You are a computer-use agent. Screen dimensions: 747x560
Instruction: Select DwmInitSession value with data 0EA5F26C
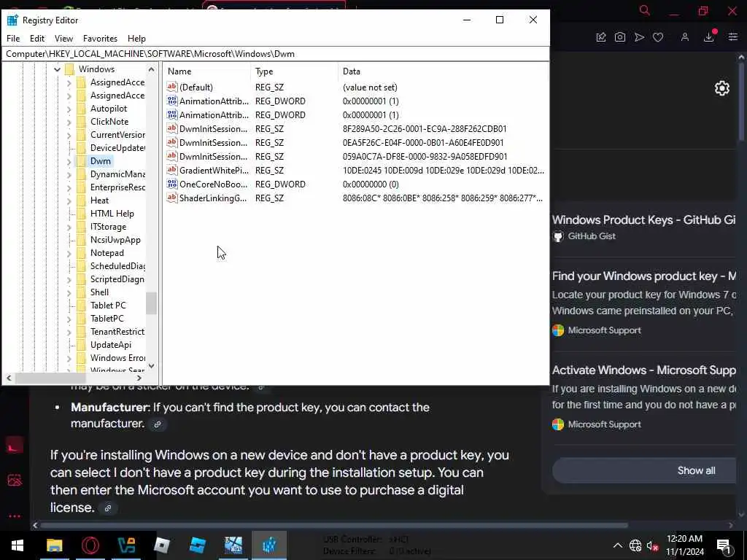pyautogui.click(x=213, y=143)
